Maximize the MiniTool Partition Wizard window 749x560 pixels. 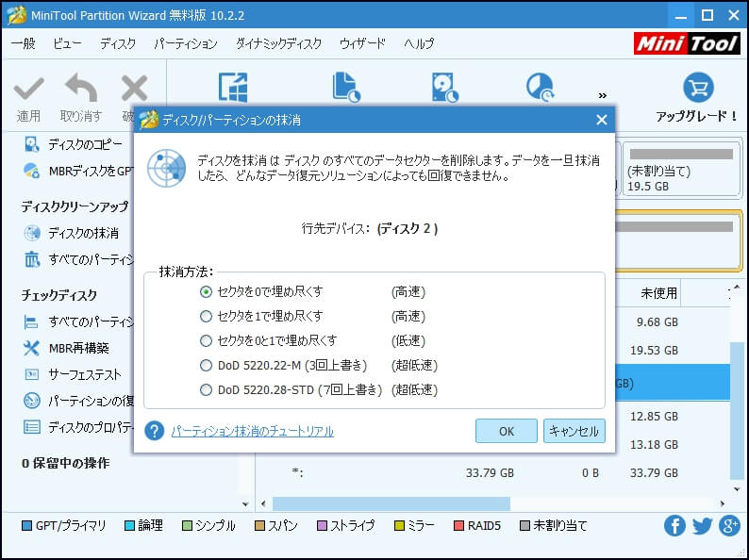pos(707,16)
